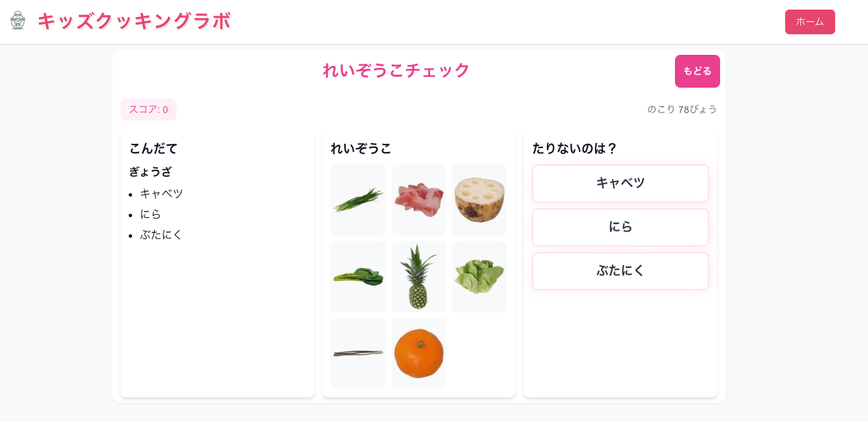Go to ホーム from the header
868x422 pixels.
[810, 22]
